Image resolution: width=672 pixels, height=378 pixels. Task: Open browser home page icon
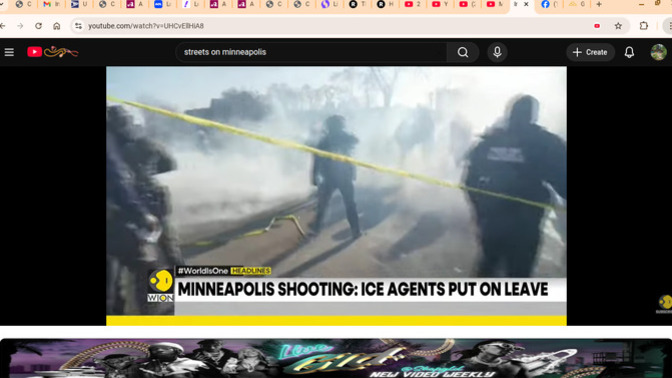click(x=57, y=26)
